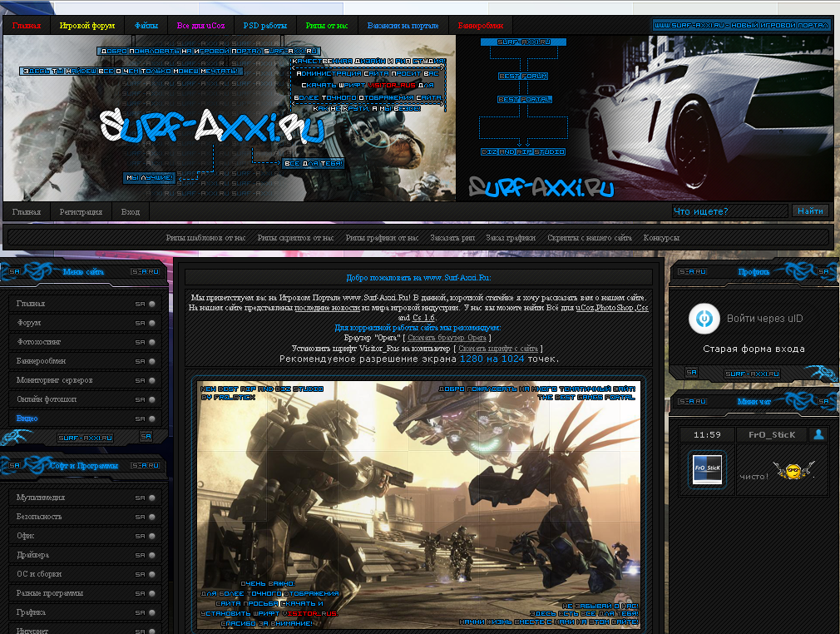The height and width of the screenshot is (634, 840).
Task: Open Графика software category
Action: (x=86, y=612)
